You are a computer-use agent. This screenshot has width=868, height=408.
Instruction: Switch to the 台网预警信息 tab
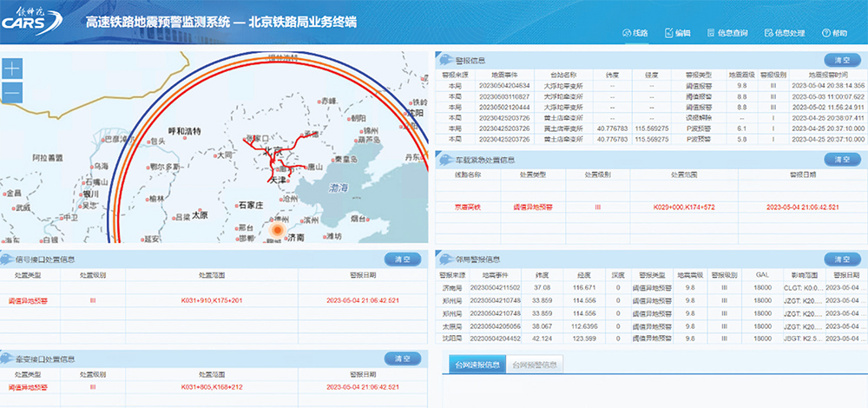pos(534,364)
